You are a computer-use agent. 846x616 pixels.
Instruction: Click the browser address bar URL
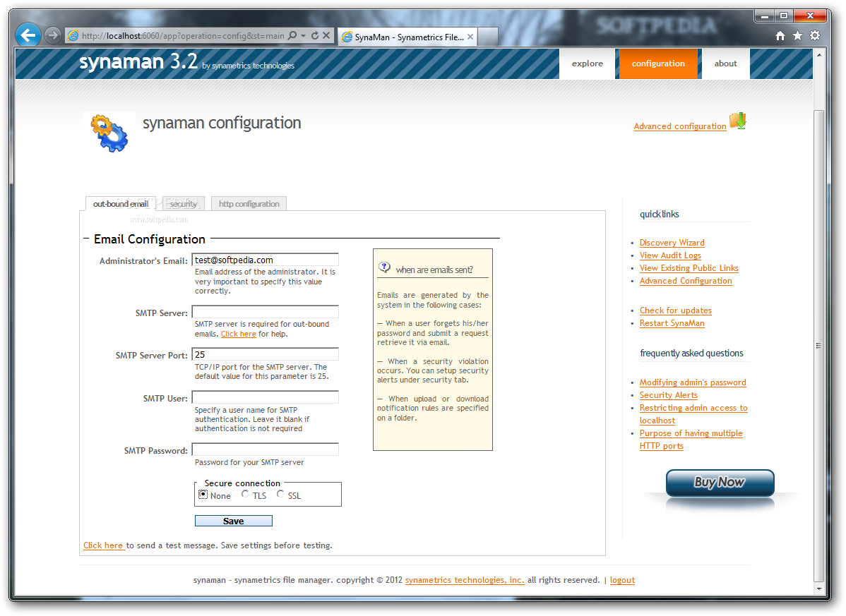click(183, 35)
